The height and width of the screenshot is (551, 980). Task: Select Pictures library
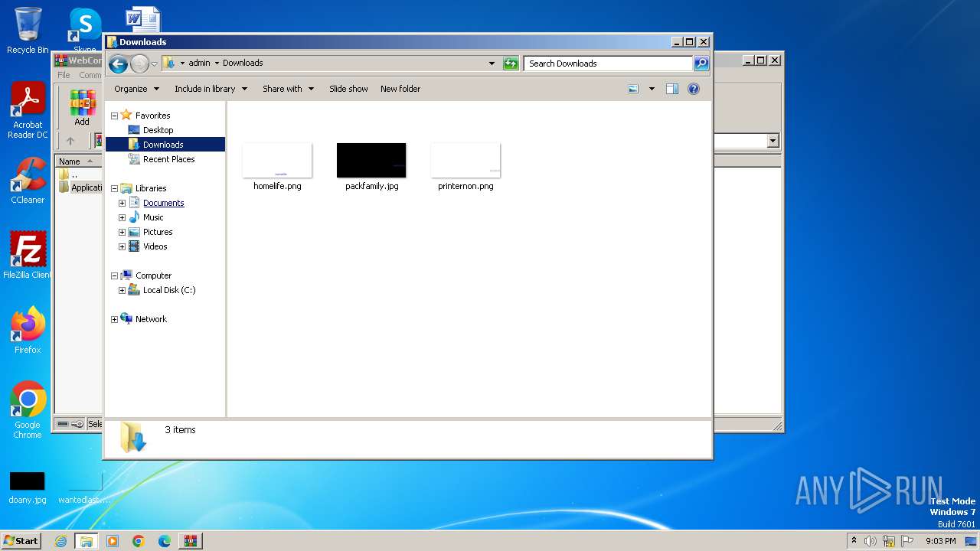pos(157,232)
